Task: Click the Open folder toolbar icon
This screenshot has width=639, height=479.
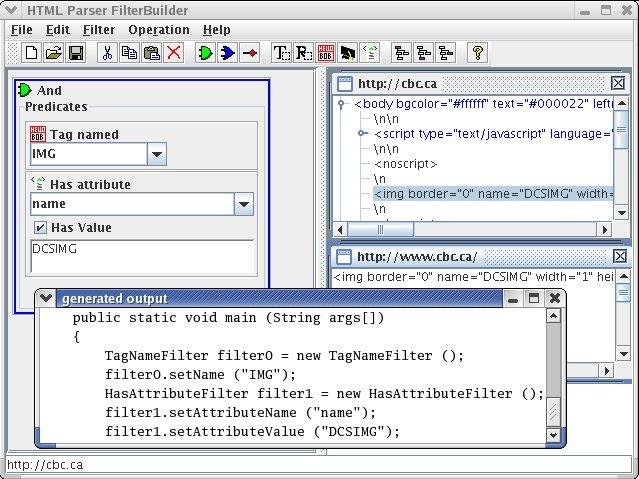Action: [54, 53]
